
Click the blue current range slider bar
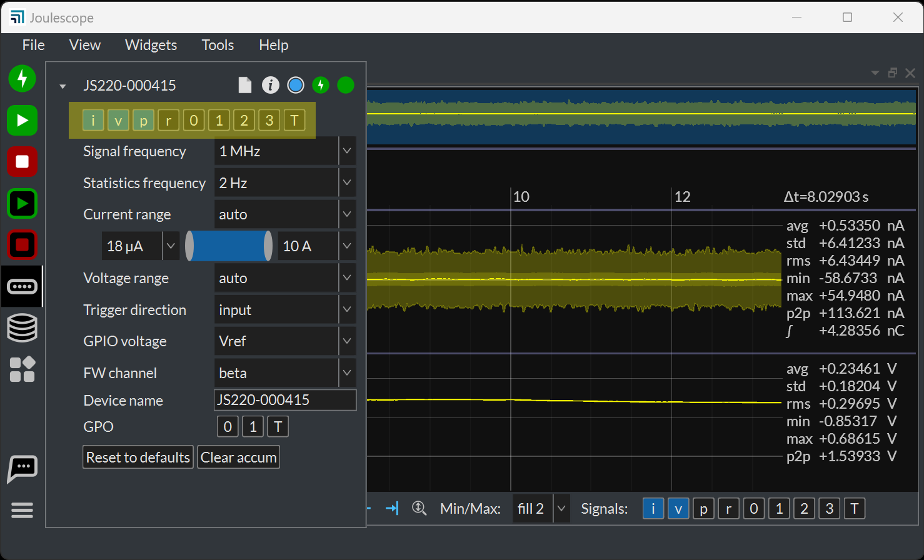pyautogui.click(x=229, y=246)
